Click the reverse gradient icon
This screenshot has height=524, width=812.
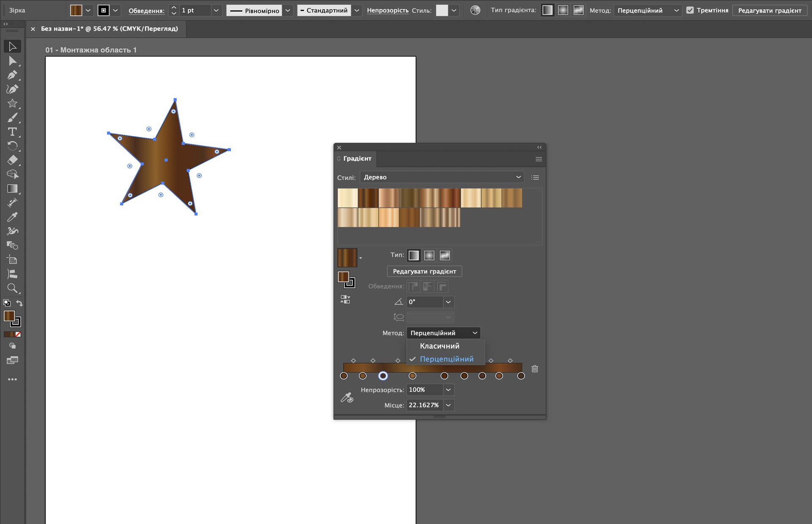345,300
